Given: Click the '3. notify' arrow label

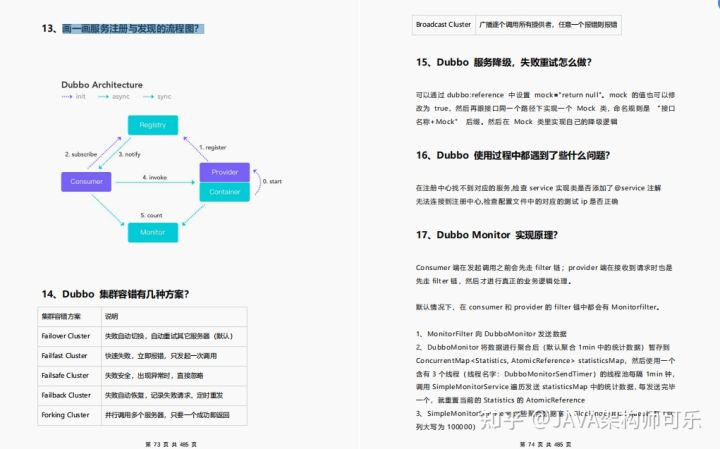Looking at the screenshot, I should [x=129, y=154].
